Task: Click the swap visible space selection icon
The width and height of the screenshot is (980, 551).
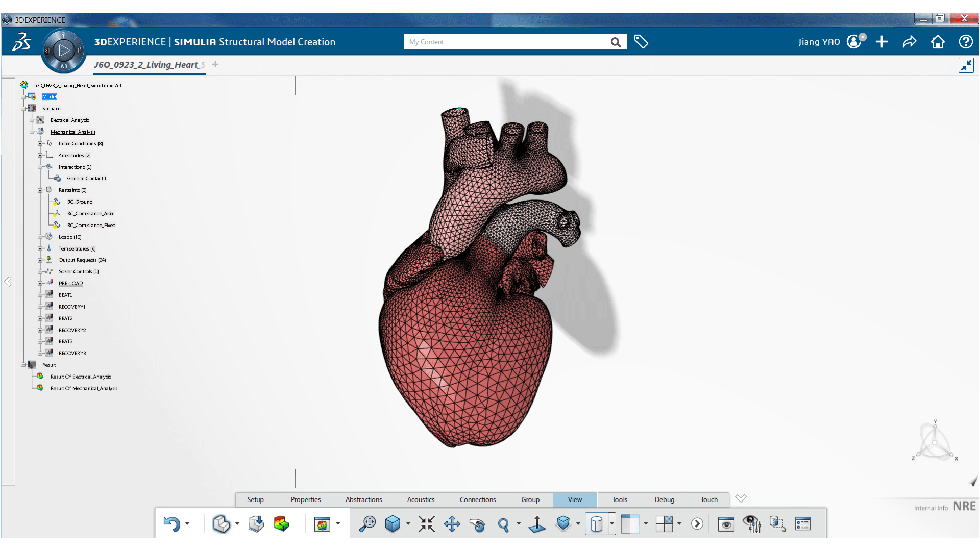Action: [777, 524]
